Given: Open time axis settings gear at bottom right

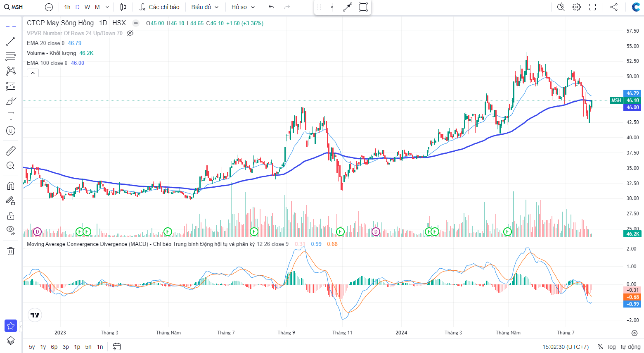Looking at the screenshot, I should point(635,333).
